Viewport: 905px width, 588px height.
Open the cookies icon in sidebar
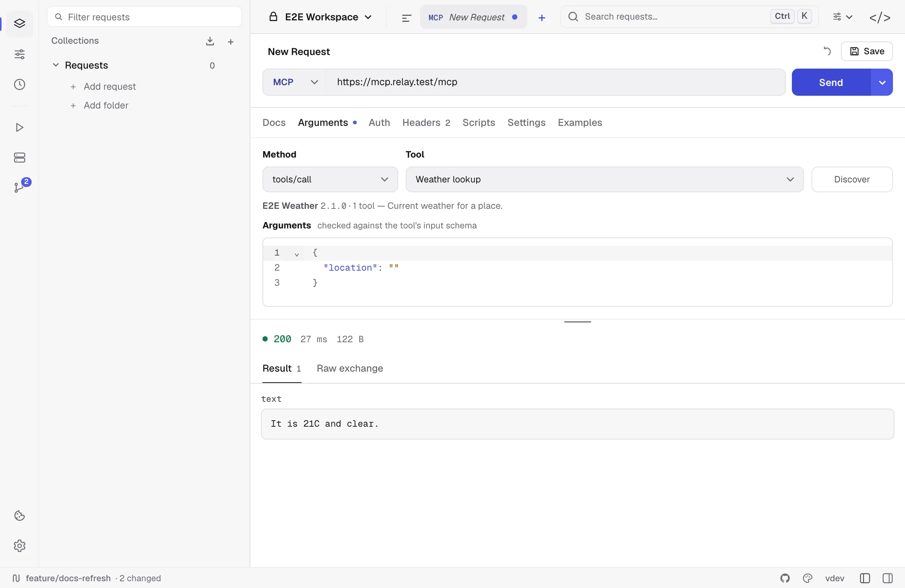(19, 515)
